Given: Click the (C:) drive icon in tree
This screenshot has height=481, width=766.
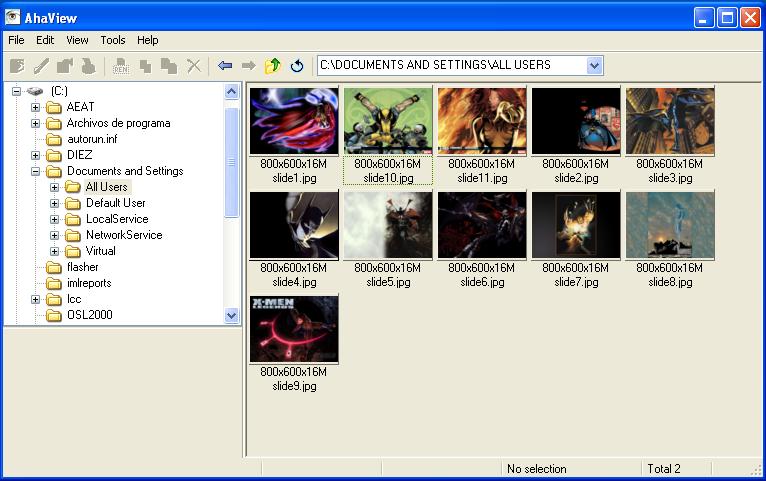Looking at the screenshot, I should point(35,91).
